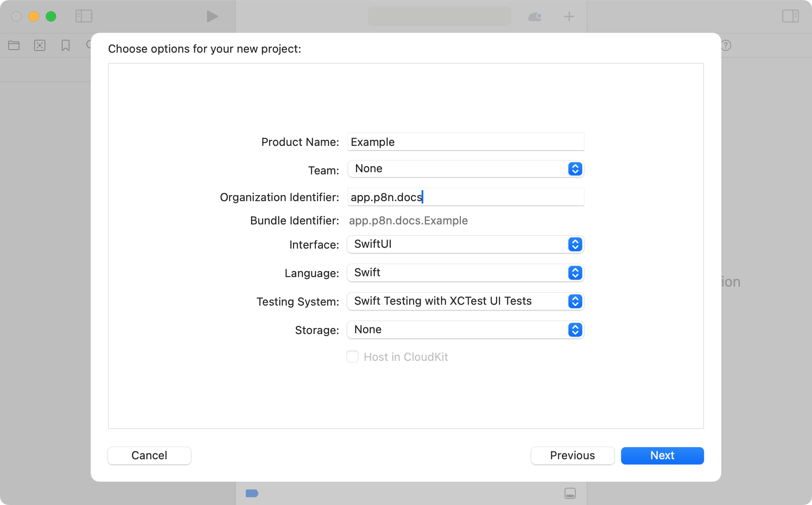Image resolution: width=812 pixels, height=505 pixels.
Task: Click the Xcode Cloud status icon
Action: 535,17
